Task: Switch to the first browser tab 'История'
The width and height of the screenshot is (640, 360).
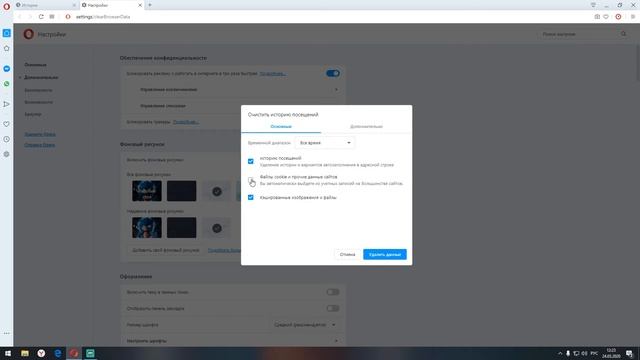Action: click(45, 5)
